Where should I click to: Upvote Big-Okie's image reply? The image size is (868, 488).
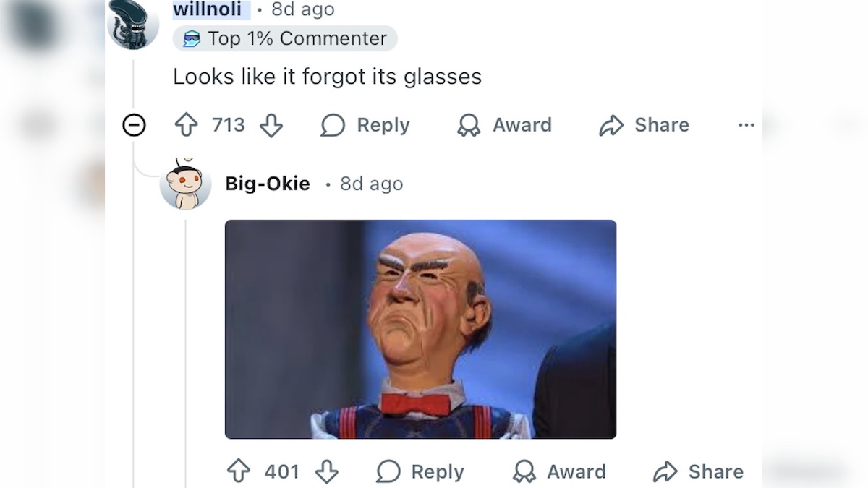pos(239,472)
